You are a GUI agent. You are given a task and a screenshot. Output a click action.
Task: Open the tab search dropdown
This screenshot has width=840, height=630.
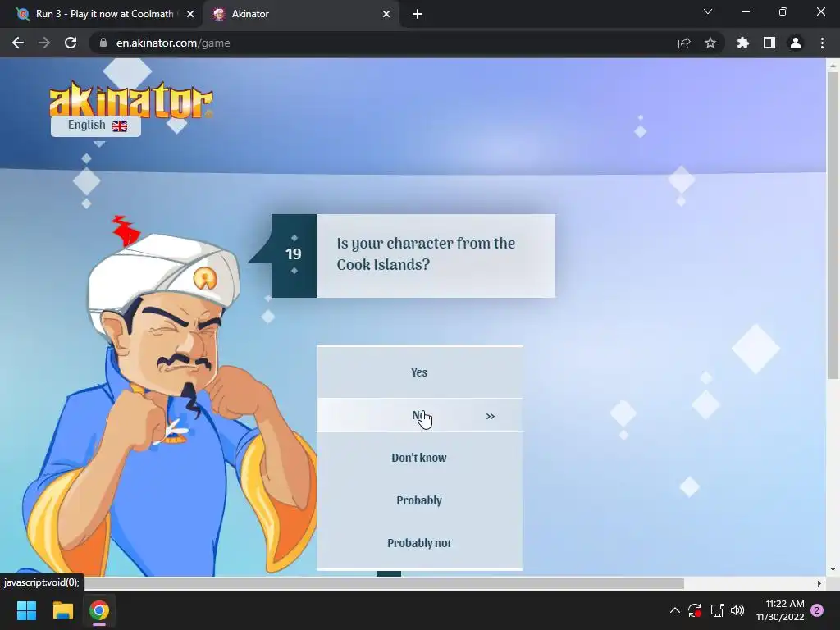(x=708, y=11)
